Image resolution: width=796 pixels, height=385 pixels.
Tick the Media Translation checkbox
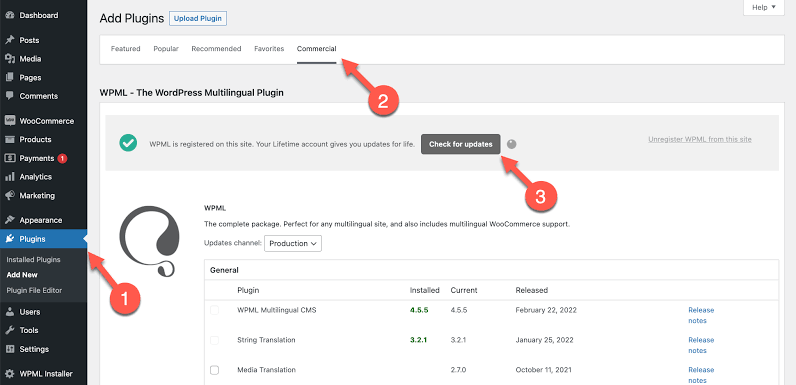pyautogui.click(x=214, y=370)
